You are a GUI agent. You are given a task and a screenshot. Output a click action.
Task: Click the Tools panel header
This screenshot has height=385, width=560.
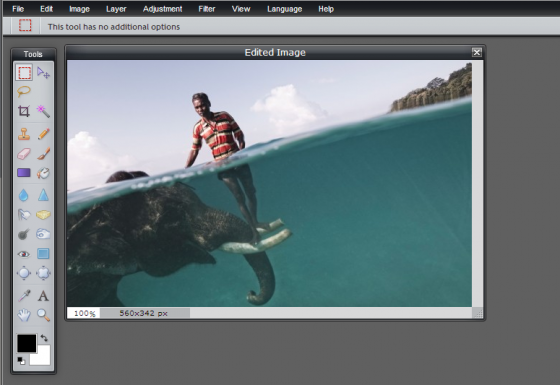click(33, 54)
